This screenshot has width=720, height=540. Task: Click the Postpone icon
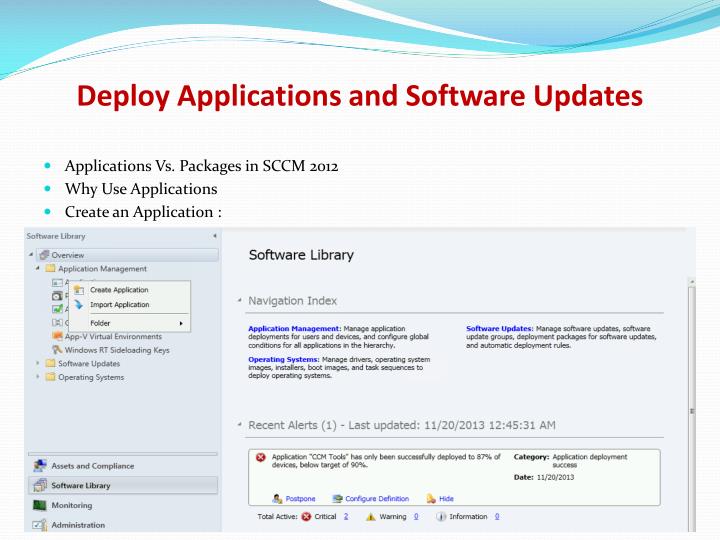pos(277,499)
